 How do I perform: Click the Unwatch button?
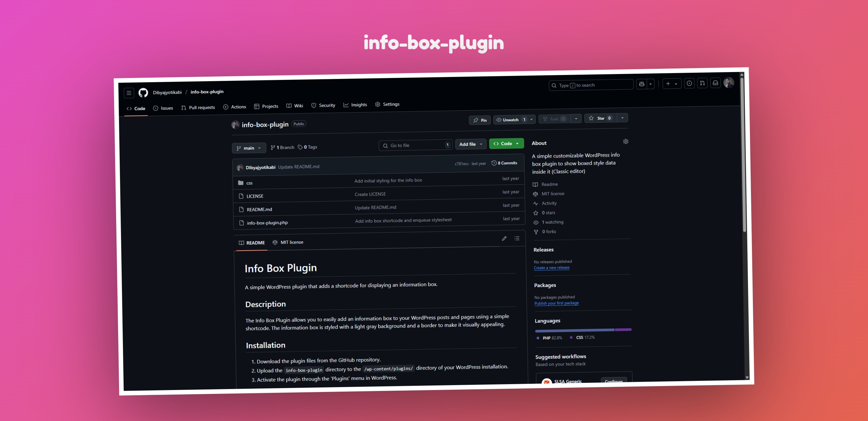click(x=510, y=120)
